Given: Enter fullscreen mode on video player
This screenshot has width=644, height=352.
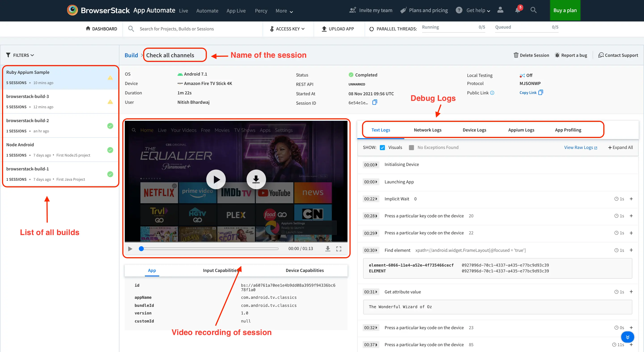Looking at the screenshot, I should (339, 249).
